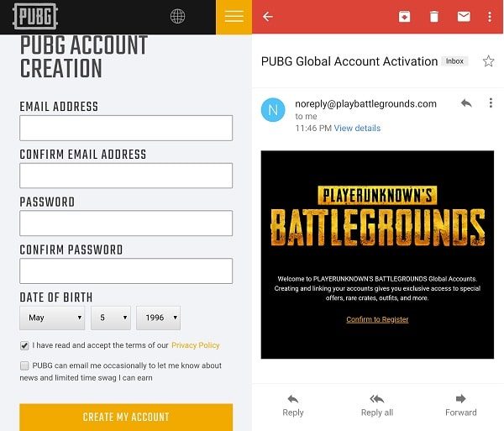Delete the email using trash icon
Screen dimensions: 504x431
pyautogui.click(x=433, y=17)
